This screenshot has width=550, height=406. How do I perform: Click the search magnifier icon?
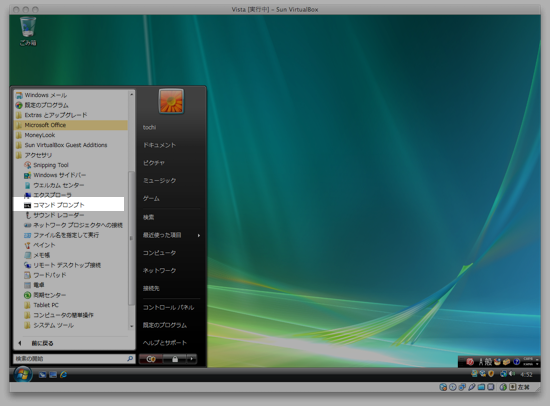[130, 359]
